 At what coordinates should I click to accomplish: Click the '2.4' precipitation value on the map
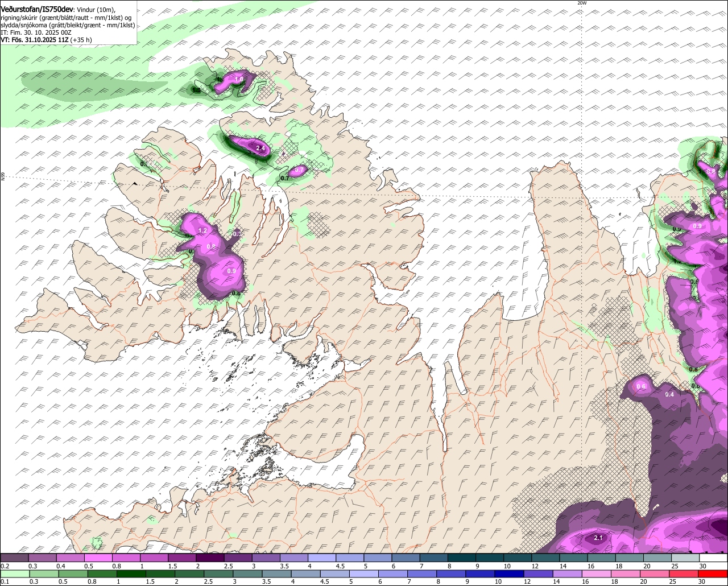click(x=260, y=148)
